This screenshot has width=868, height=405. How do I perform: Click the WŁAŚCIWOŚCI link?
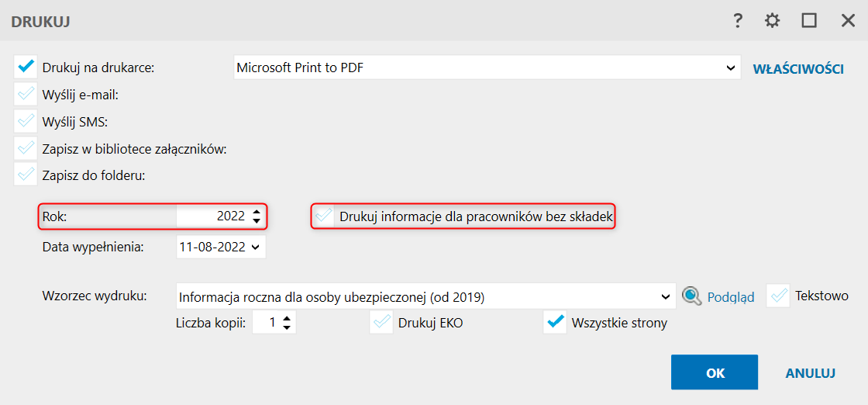click(797, 69)
